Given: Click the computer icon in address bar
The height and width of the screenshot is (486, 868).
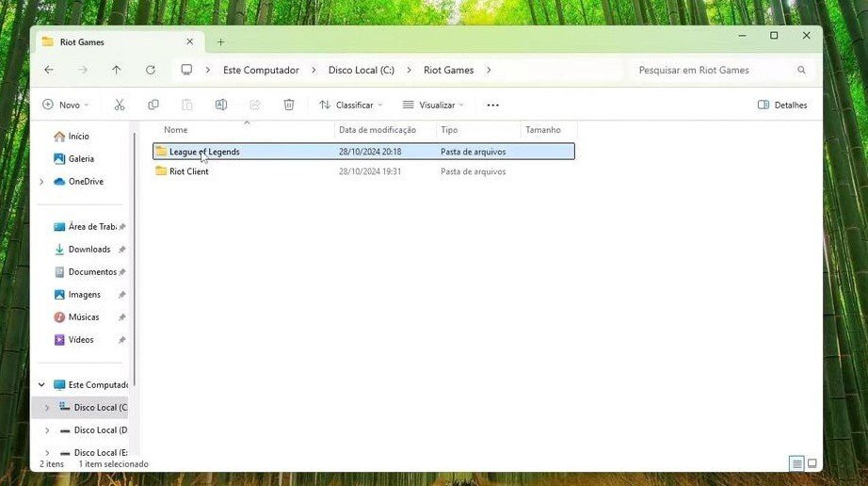Looking at the screenshot, I should (x=186, y=70).
